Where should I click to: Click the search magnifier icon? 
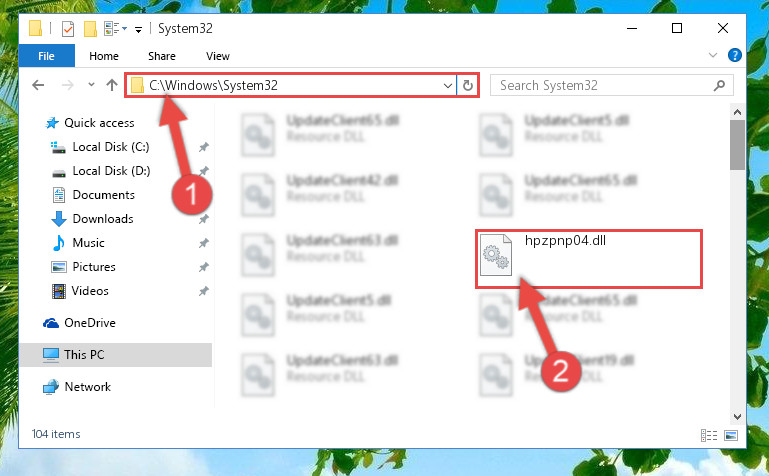[x=719, y=85]
